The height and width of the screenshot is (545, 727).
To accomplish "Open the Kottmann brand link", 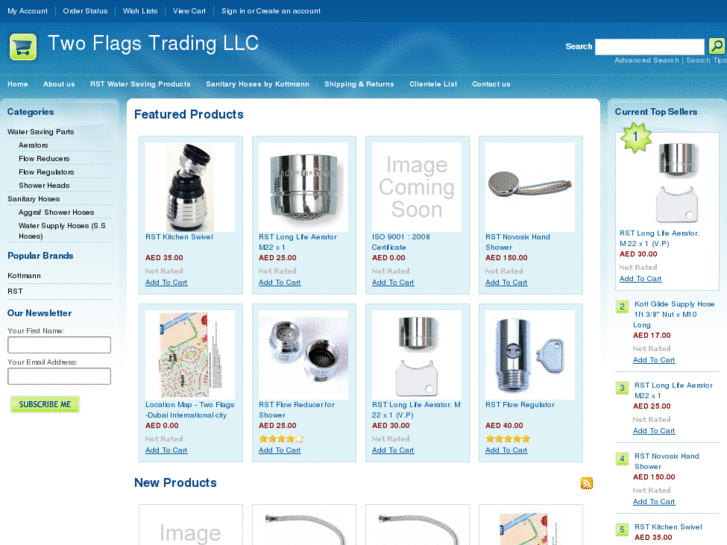I will click(x=24, y=276).
